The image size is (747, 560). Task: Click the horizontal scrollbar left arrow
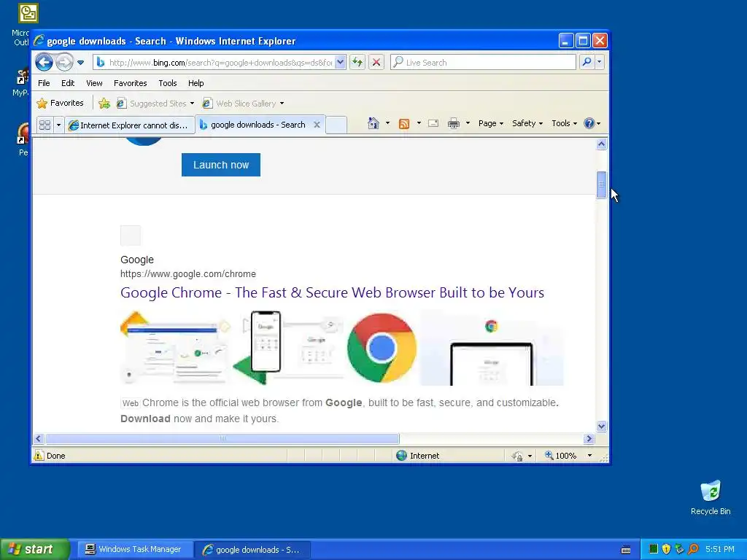(x=39, y=438)
